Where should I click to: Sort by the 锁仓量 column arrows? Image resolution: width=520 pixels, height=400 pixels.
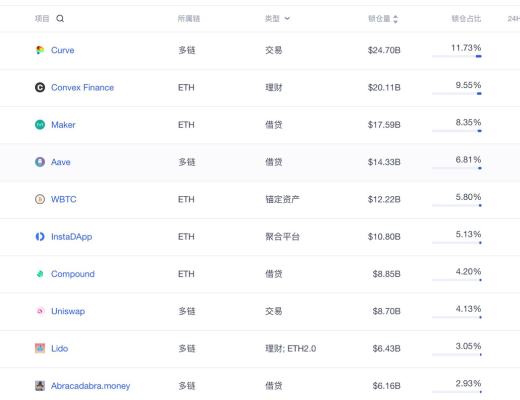(395, 19)
